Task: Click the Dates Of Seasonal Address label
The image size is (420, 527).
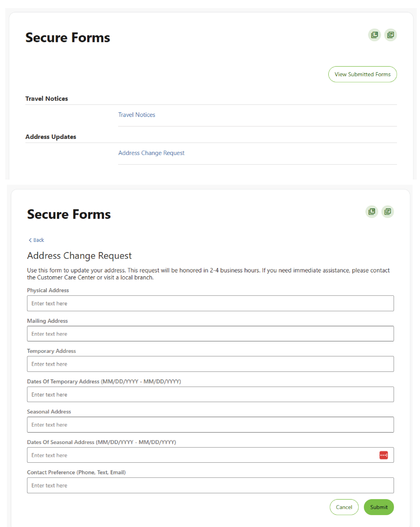Action: tap(101, 442)
